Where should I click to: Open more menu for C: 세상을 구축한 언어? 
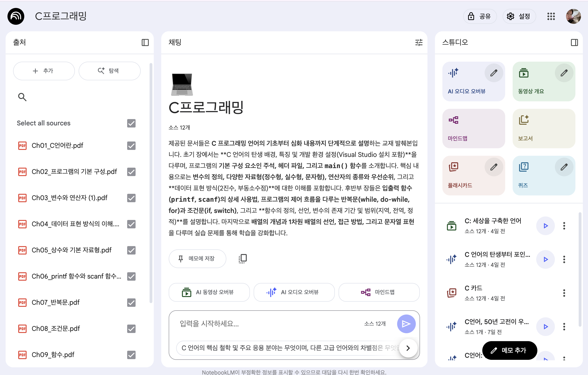pos(564,226)
